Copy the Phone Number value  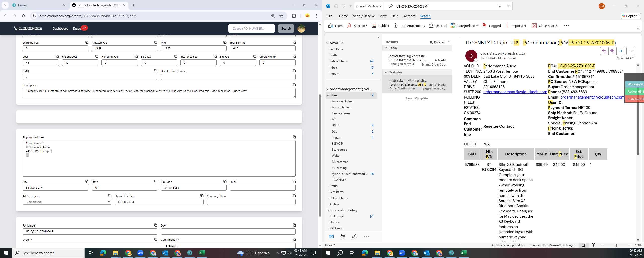pyautogui.click(x=202, y=196)
